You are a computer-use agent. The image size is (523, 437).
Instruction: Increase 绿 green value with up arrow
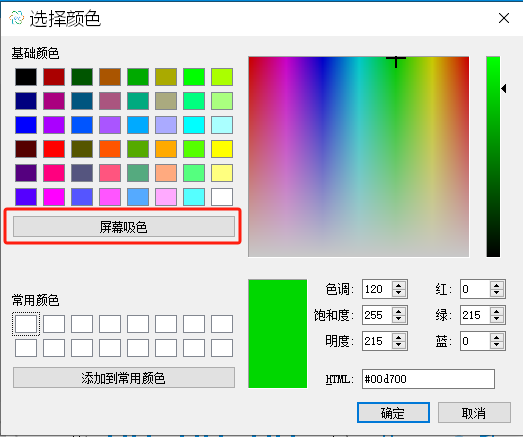click(497, 311)
